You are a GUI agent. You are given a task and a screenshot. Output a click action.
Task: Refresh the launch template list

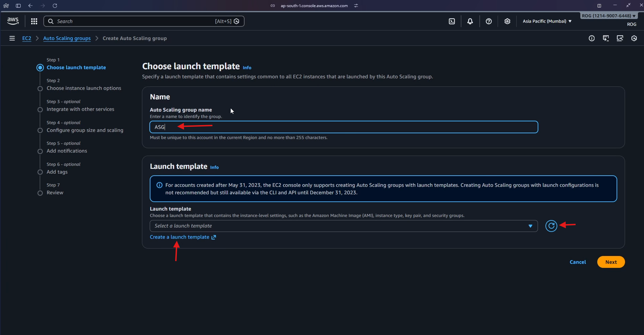click(x=551, y=226)
